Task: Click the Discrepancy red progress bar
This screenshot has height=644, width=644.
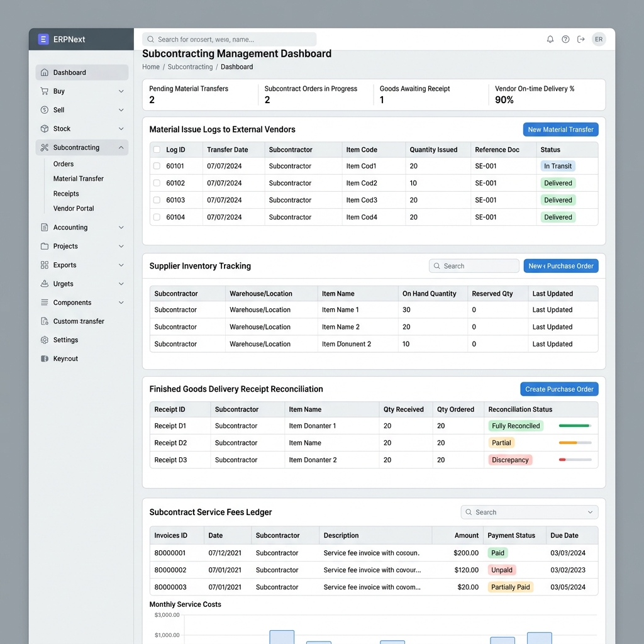Action: coord(575,460)
